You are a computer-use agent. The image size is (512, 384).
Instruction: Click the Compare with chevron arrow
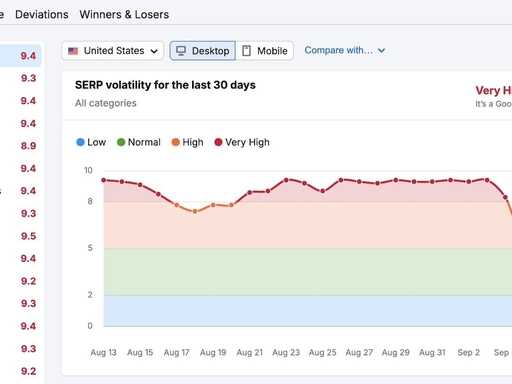[381, 51]
